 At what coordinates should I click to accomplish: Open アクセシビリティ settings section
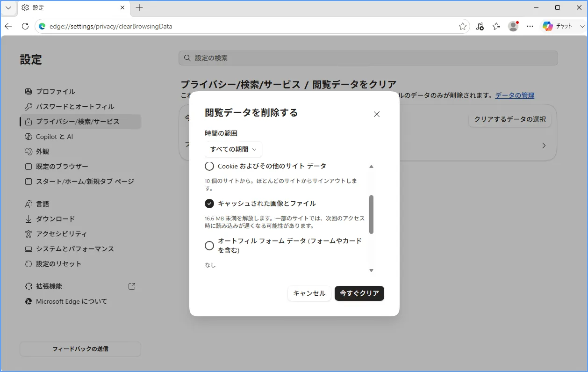pyautogui.click(x=80, y=234)
